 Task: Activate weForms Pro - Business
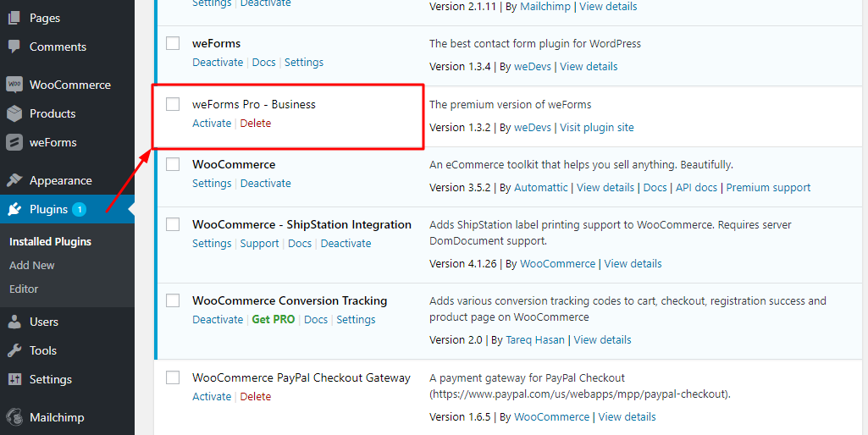212,124
